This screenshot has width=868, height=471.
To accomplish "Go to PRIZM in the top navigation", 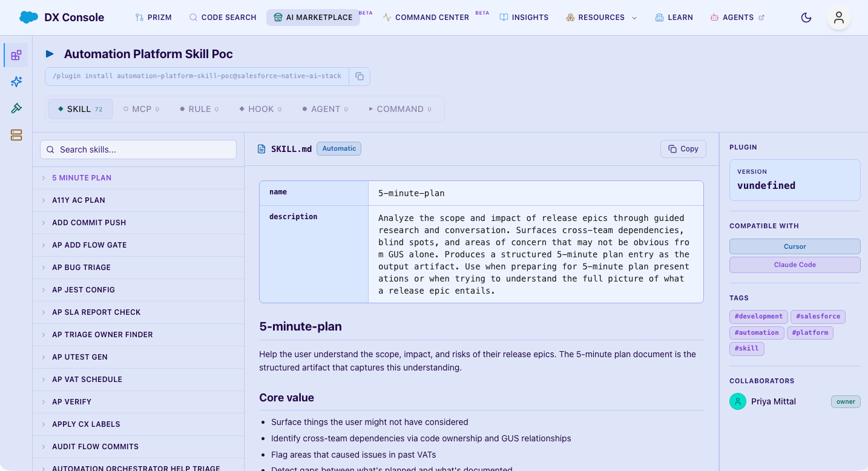I will (154, 18).
